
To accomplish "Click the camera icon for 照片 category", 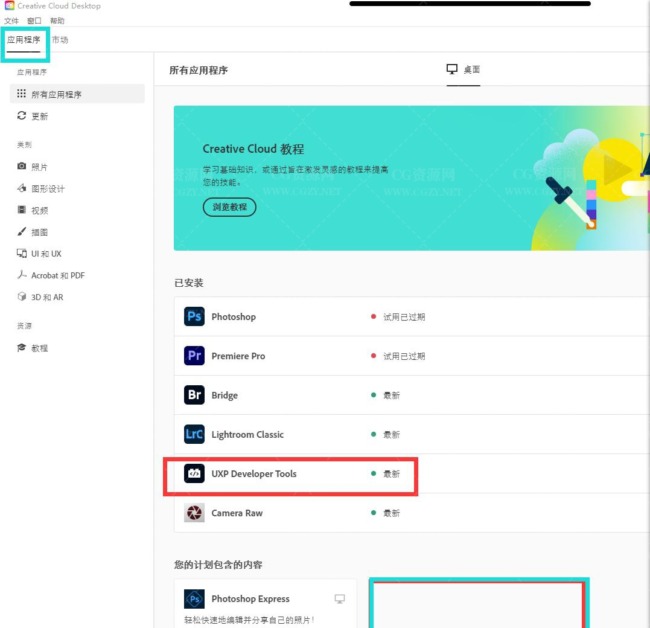I will pos(22,166).
